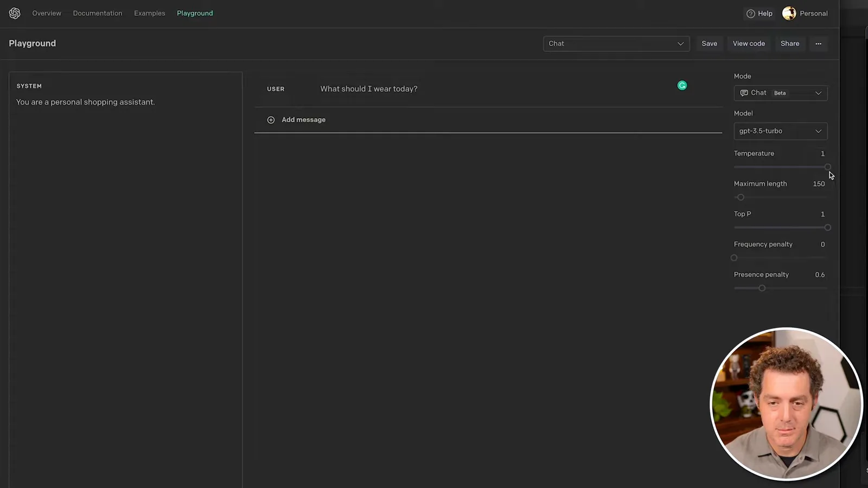The image size is (868, 488).
Task: Expand the Chat preset dropdown
Action: (616, 43)
